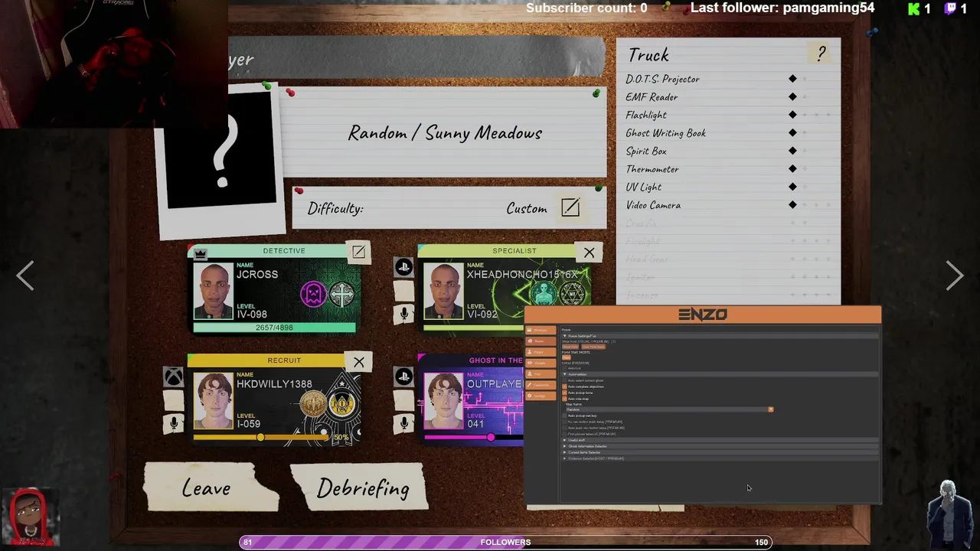The height and width of the screenshot is (551, 980).
Task: Kick player XHEADHONCHO1516X with the X
Action: click(x=589, y=253)
